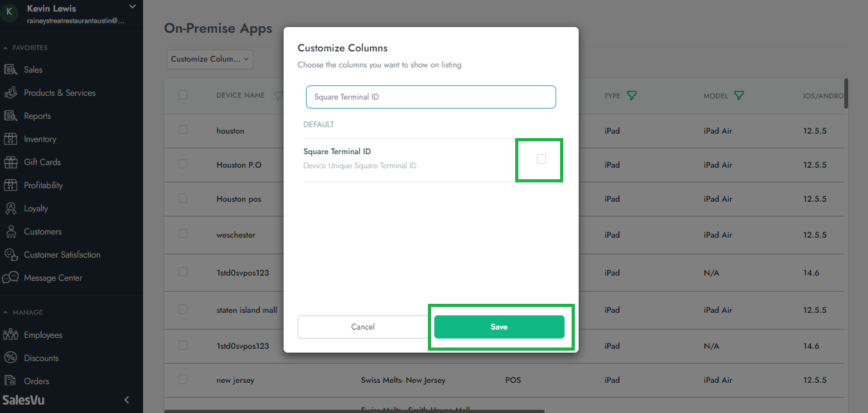The height and width of the screenshot is (413, 868).
Task: Toggle the select-all header checkbox
Action: click(183, 95)
